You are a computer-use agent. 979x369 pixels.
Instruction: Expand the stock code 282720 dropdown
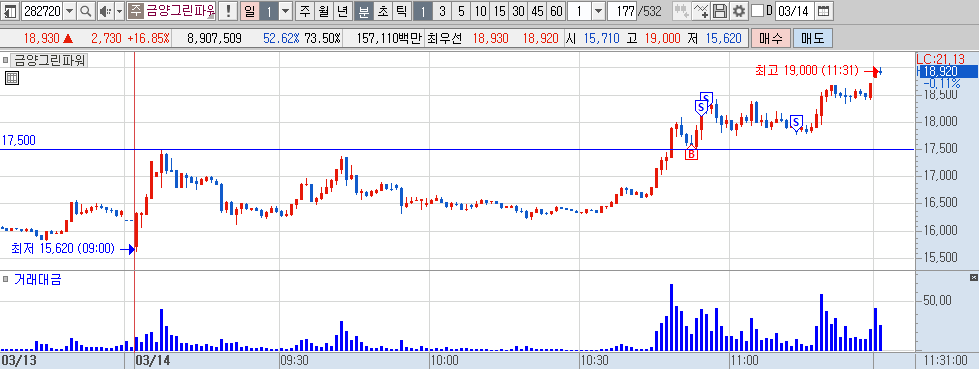tap(69, 11)
